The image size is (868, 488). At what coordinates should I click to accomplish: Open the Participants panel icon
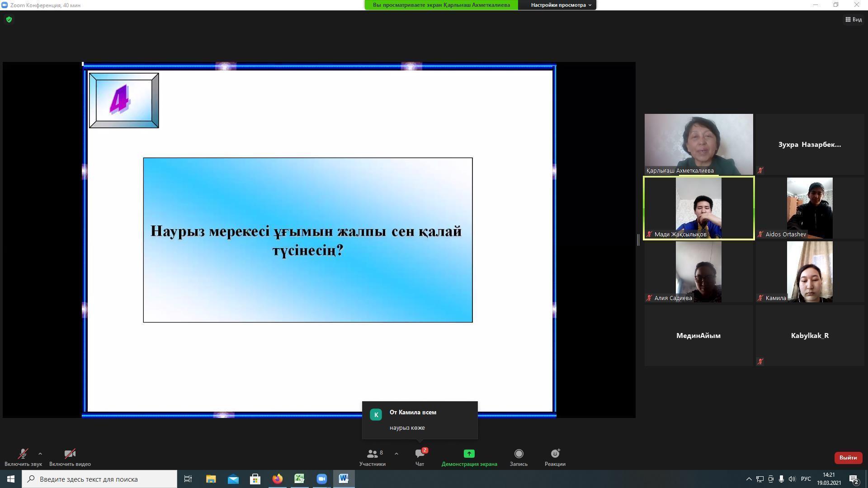point(373,454)
